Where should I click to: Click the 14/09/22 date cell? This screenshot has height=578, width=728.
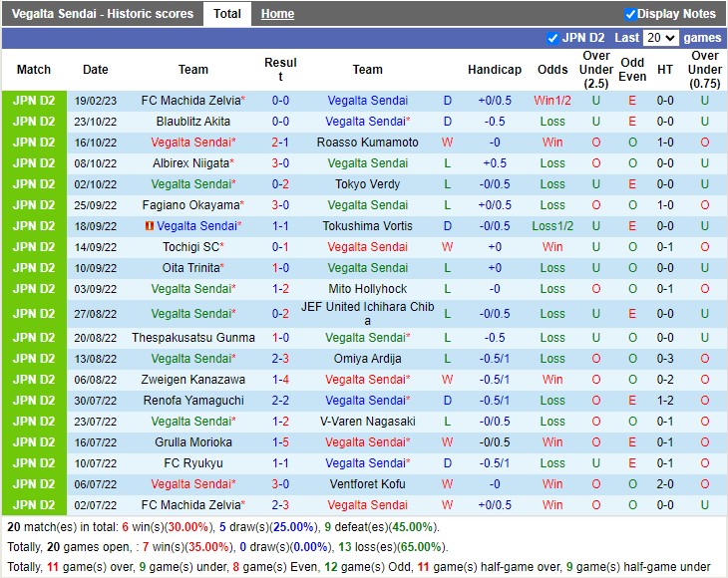pos(95,247)
